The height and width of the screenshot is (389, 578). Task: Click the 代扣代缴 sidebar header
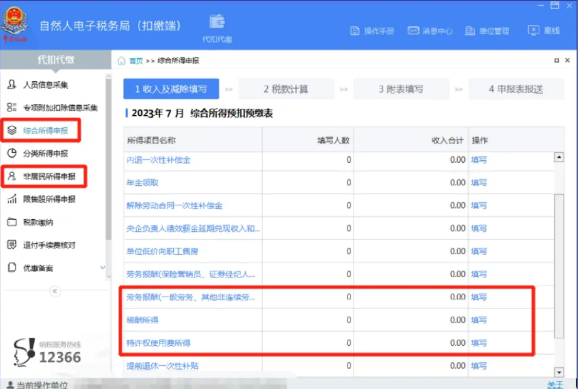point(56,60)
